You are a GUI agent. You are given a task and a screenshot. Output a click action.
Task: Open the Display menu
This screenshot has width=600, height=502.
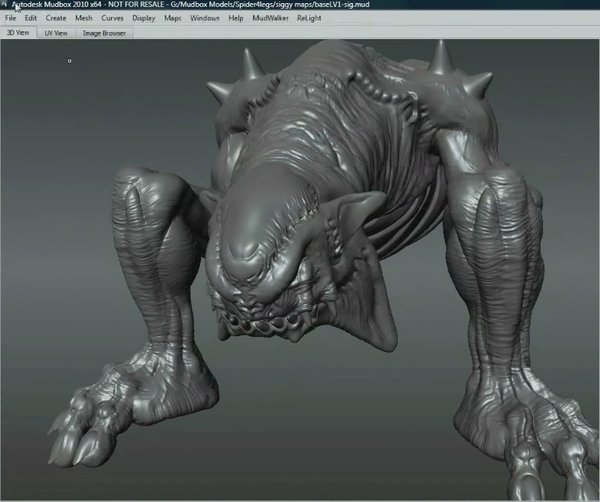tap(144, 18)
